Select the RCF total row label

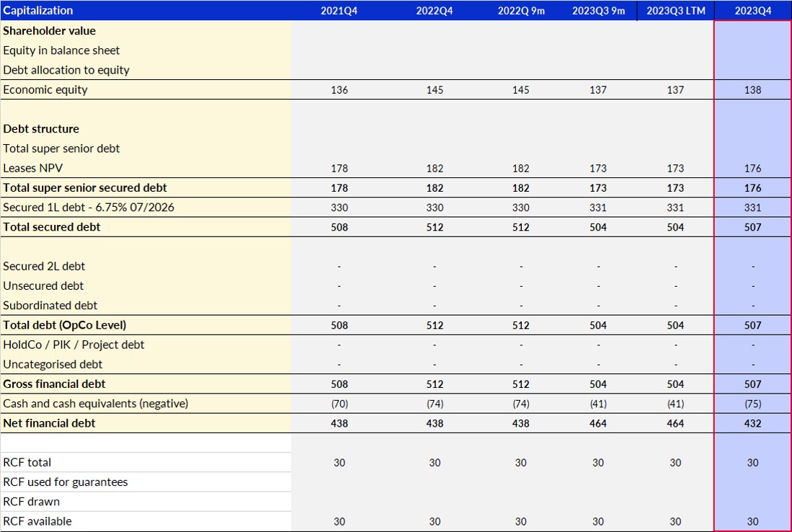click(27, 463)
